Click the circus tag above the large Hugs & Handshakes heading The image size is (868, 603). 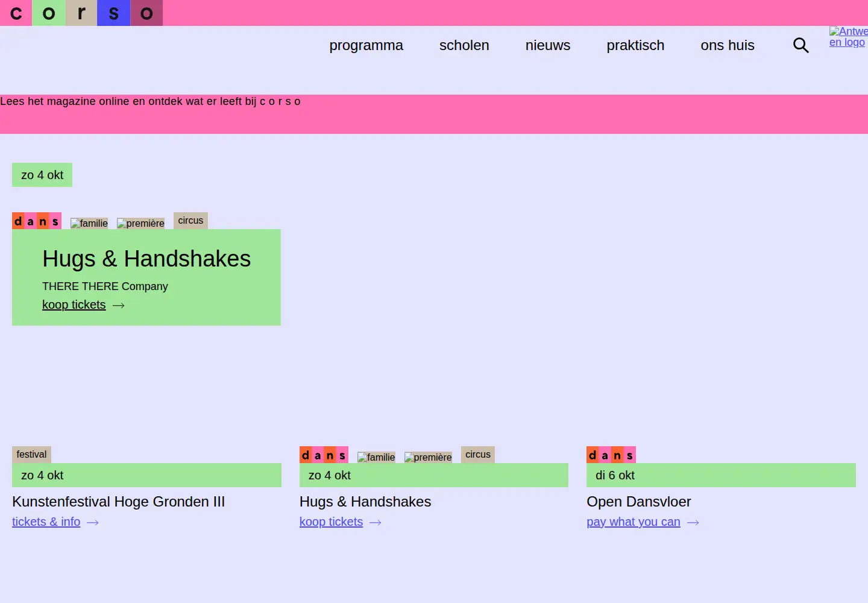click(x=190, y=221)
